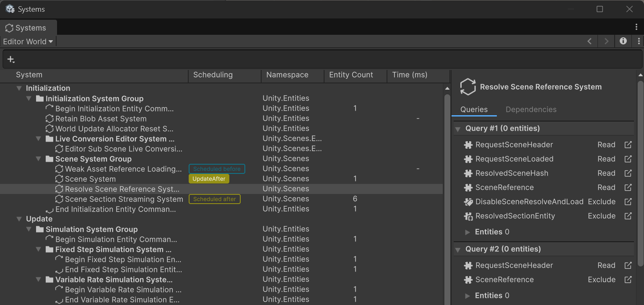Viewport: 644px width, 305px height.
Task: Open the Editor World dropdown
Action: coord(28,41)
